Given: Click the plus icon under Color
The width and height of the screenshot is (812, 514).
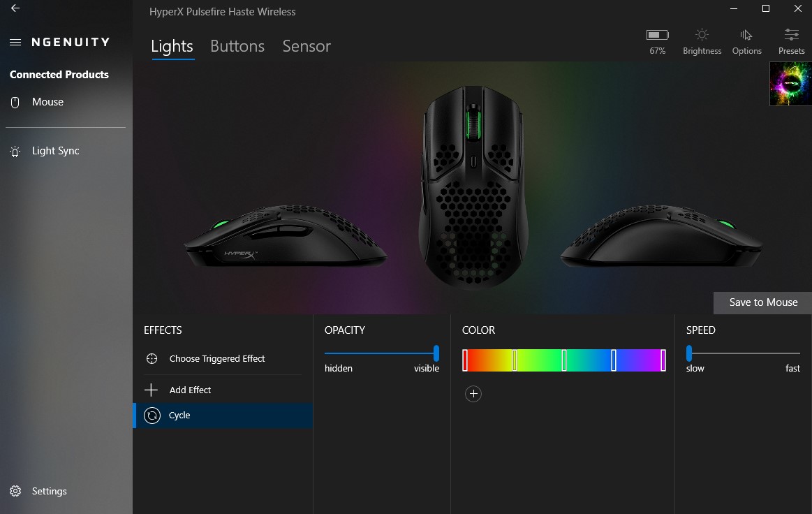Looking at the screenshot, I should pyautogui.click(x=473, y=394).
